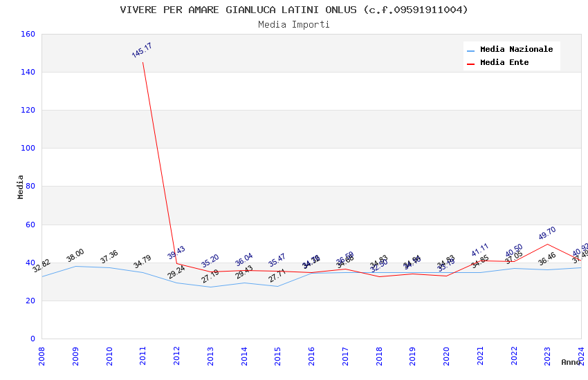588x380 pixels.
Task: Click the 29.43 national value for 2014
Action: [x=244, y=272]
